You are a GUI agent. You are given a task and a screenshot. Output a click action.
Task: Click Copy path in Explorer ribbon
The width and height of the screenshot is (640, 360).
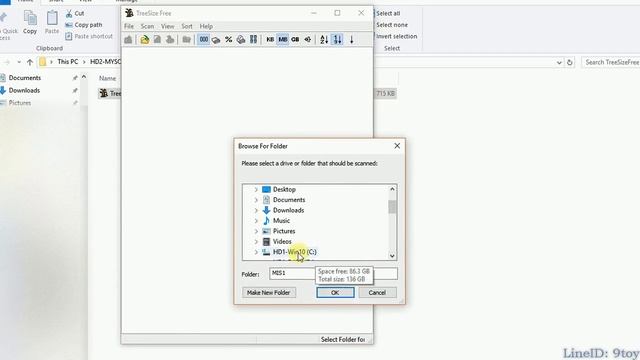tap(84, 25)
